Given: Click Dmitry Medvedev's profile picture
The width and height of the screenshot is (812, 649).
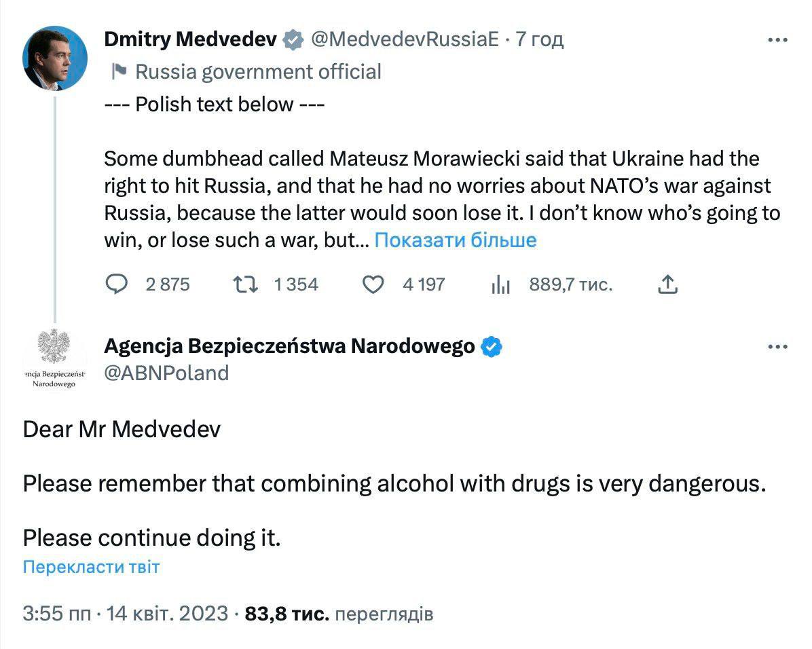Looking at the screenshot, I should [x=56, y=58].
